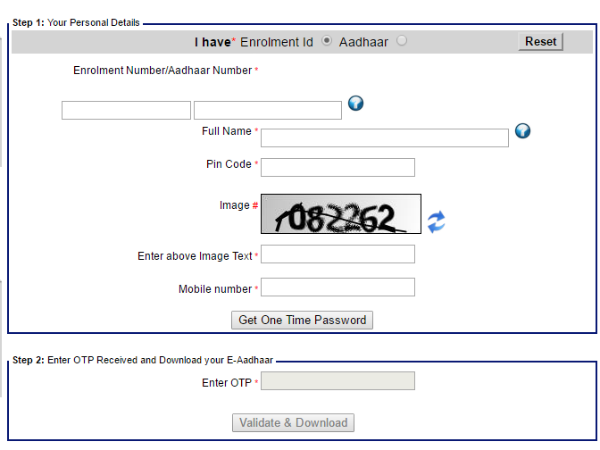
Task: Focus the Enter above Image Text field
Action: pos(337,254)
